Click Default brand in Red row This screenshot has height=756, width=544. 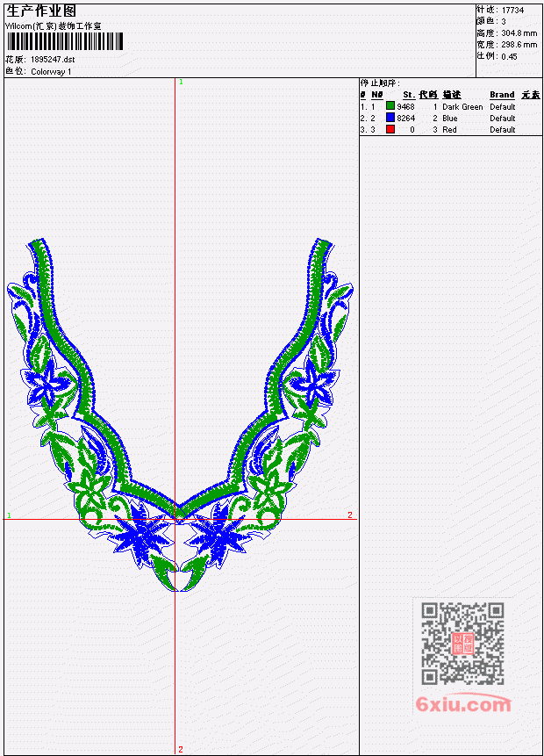(x=503, y=130)
